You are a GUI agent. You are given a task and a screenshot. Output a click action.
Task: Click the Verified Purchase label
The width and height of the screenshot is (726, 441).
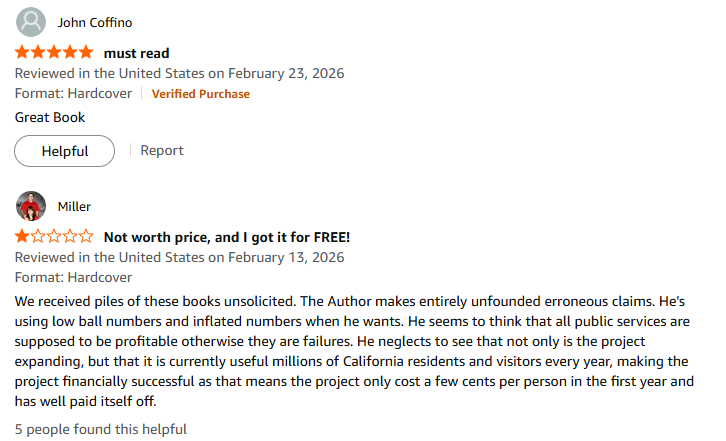pos(201,94)
